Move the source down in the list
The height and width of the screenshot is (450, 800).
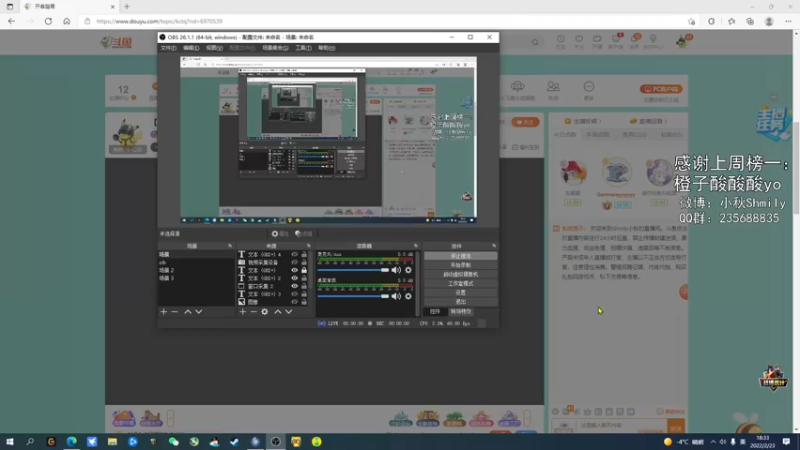click(288, 311)
